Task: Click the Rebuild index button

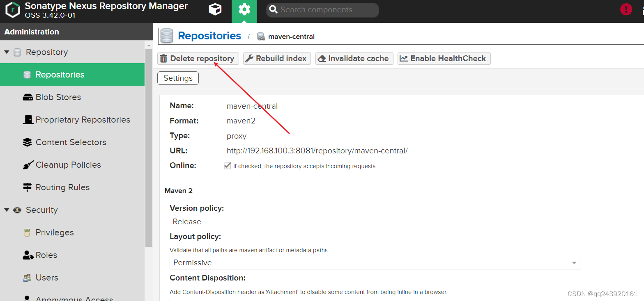Action: (277, 59)
